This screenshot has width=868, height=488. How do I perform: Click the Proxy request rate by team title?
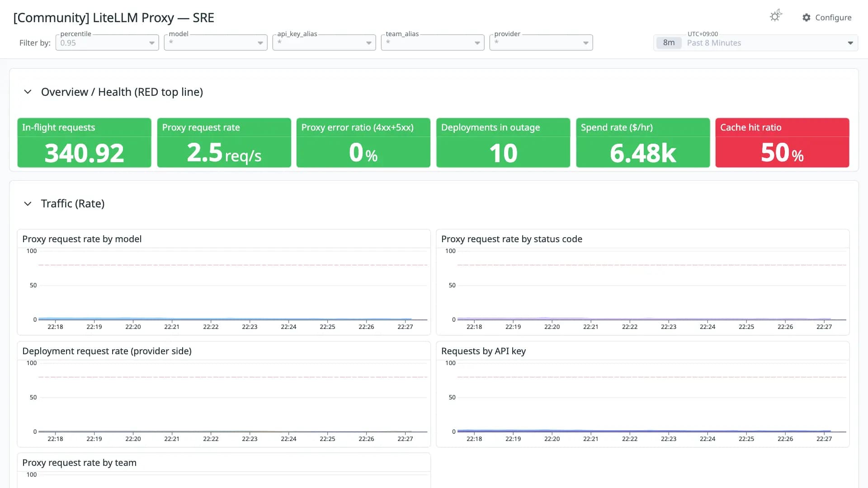pyautogui.click(x=79, y=463)
